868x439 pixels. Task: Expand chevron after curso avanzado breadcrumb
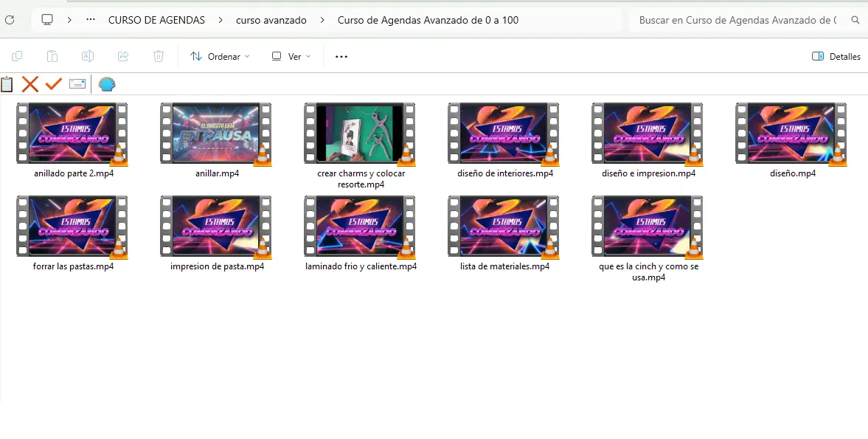click(322, 20)
